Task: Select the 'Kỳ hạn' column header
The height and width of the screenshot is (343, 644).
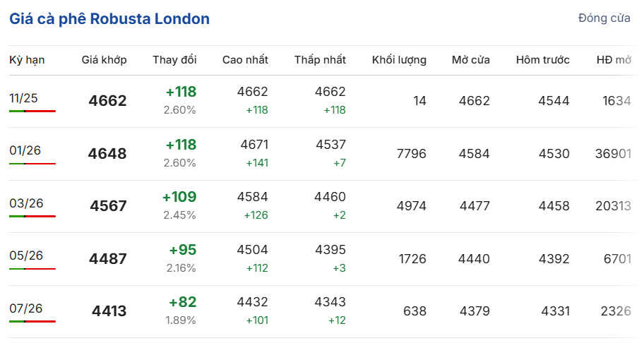Action: click(x=27, y=60)
